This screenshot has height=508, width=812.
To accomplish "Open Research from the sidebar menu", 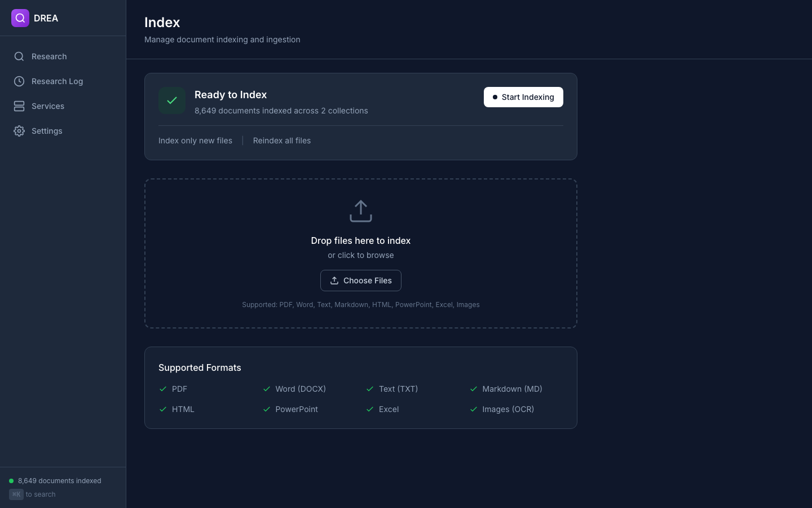I will click(x=49, y=56).
